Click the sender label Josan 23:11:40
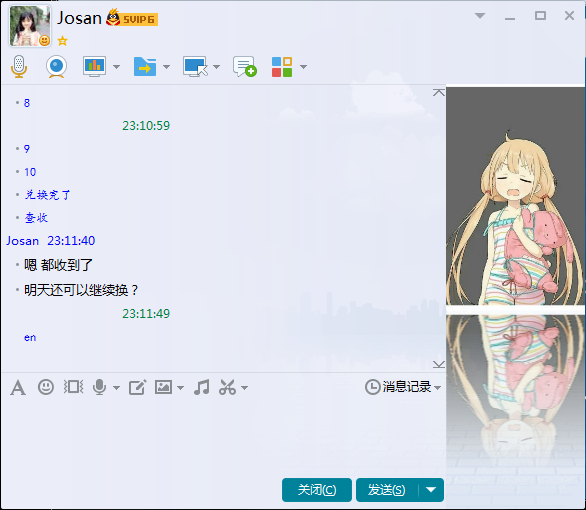 (x=51, y=241)
